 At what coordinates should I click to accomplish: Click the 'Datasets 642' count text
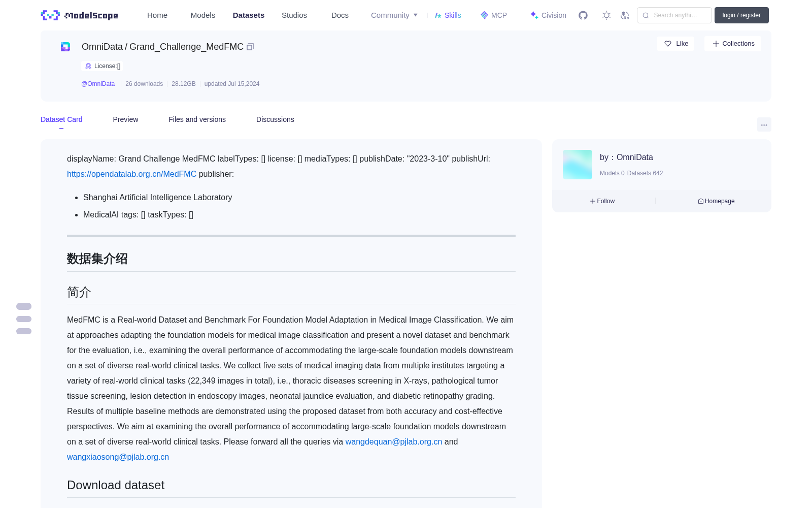645,173
